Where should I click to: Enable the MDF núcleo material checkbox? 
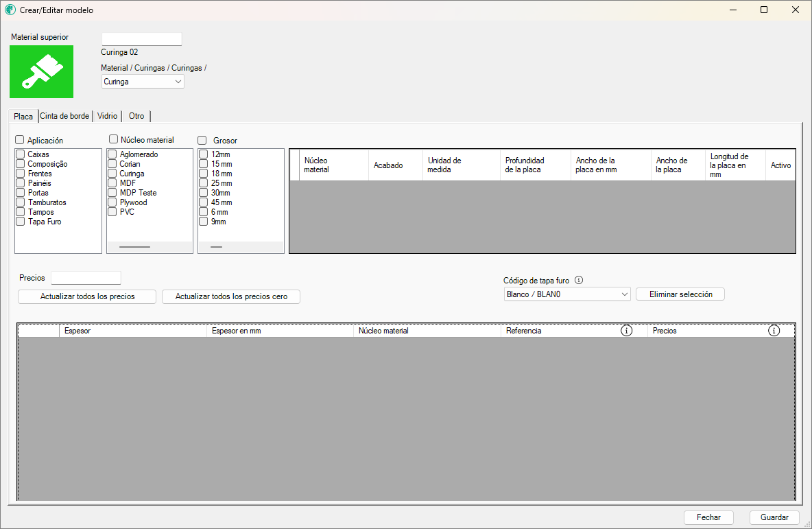pos(112,183)
